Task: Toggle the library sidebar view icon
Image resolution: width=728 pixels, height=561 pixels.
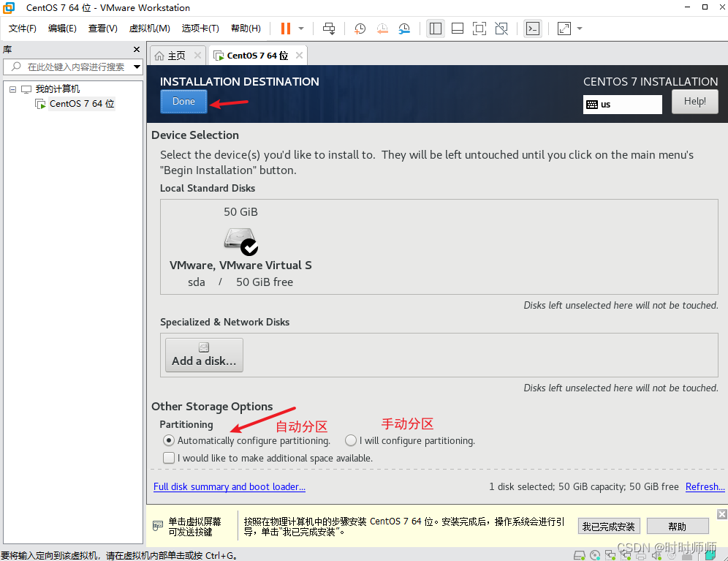Action: coord(436,29)
